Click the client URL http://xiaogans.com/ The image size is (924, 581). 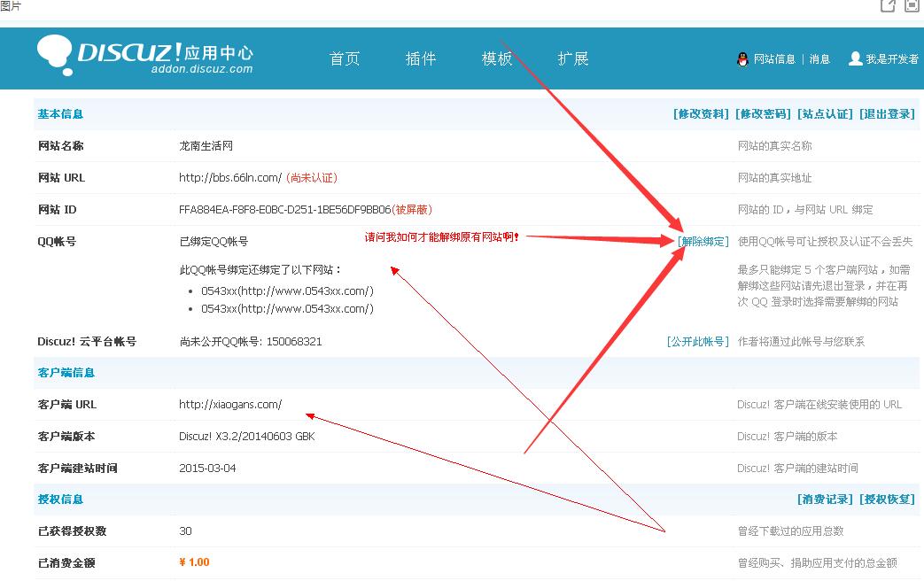pyautogui.click(x=230, y=404)
